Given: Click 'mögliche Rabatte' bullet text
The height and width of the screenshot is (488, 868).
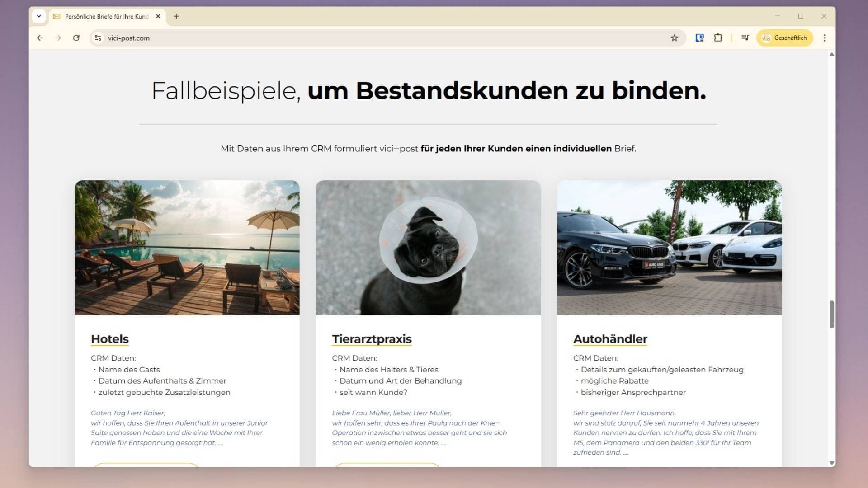Looking at the screenshot, I should click(x=614, y=381).
